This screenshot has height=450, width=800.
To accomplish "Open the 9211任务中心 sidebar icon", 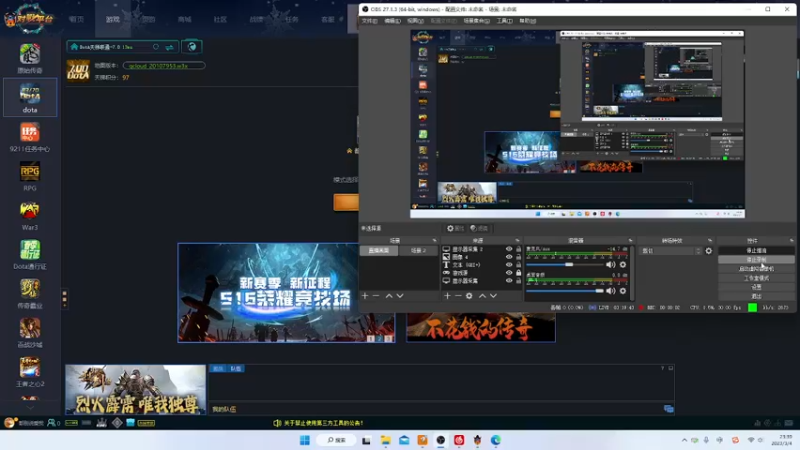I will (30, 137).
